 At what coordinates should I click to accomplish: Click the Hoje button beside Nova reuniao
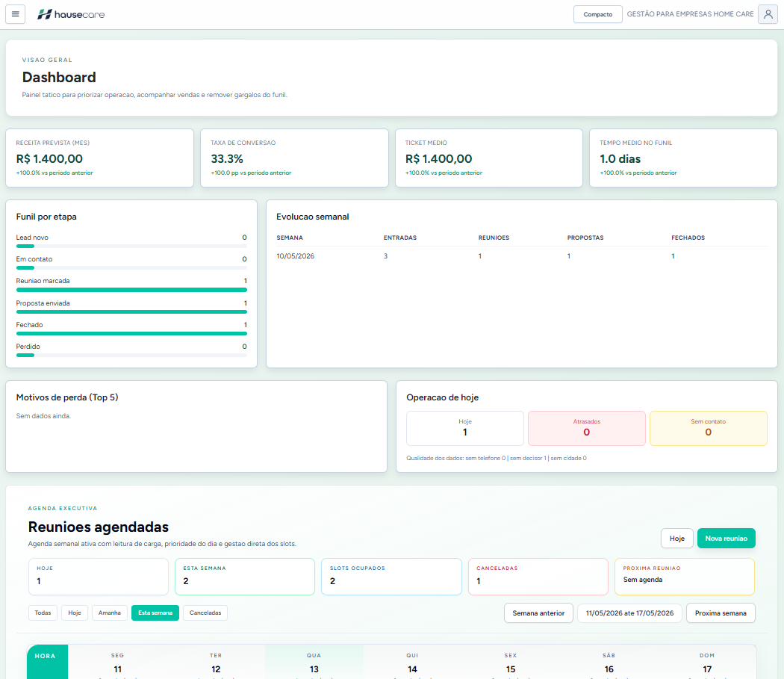point(677,539)
